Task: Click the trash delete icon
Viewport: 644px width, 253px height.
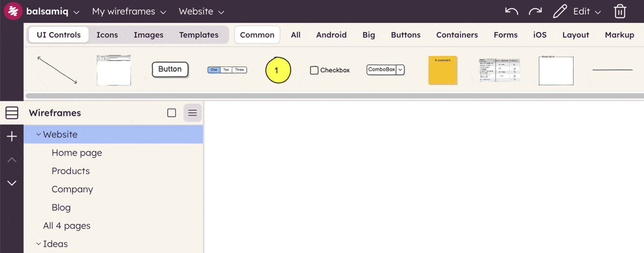Action: coord(620,11)
